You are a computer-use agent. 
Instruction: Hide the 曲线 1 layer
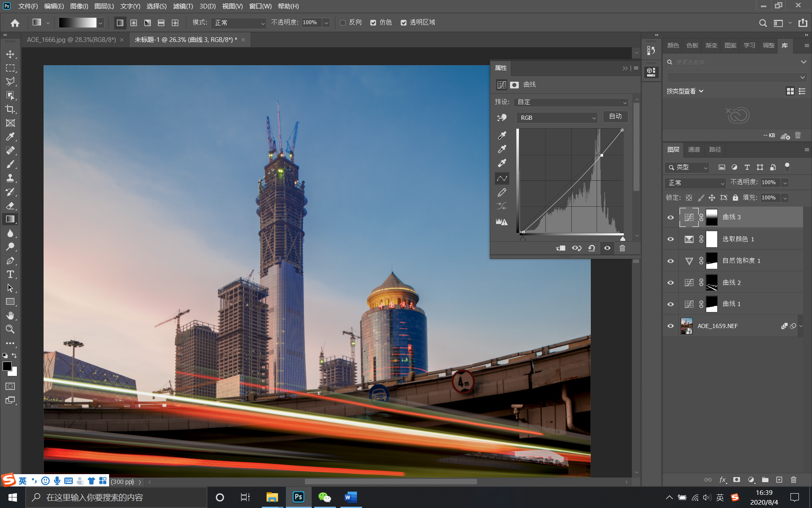(670, 304)
